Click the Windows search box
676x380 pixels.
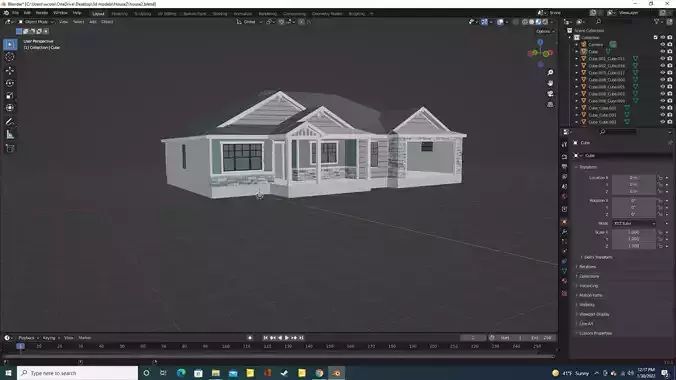coord(78,373)
